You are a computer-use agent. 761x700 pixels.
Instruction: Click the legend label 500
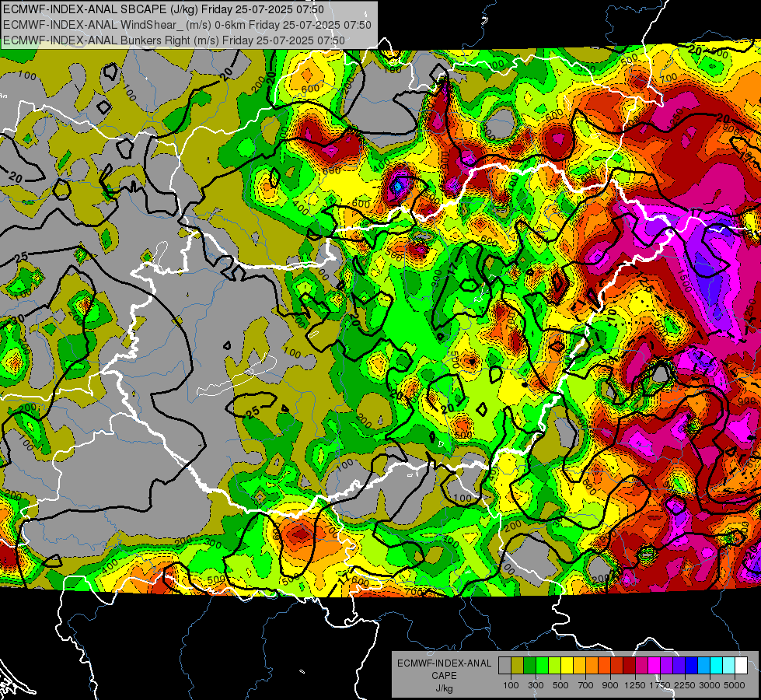click(x=560, y=685)
